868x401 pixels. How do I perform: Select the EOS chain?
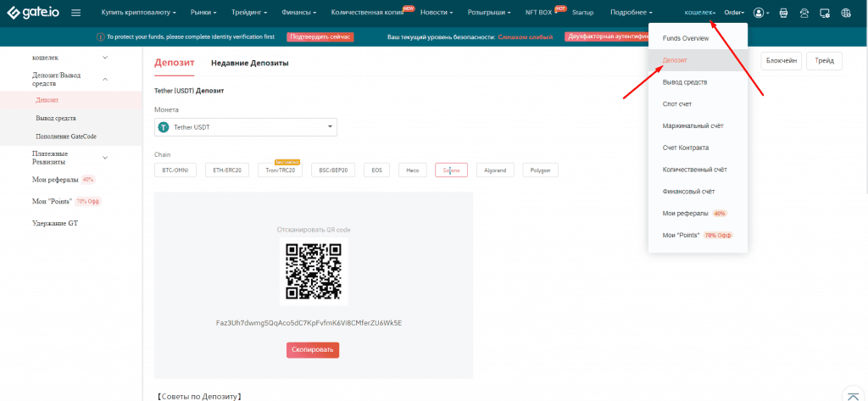(377, 170)
